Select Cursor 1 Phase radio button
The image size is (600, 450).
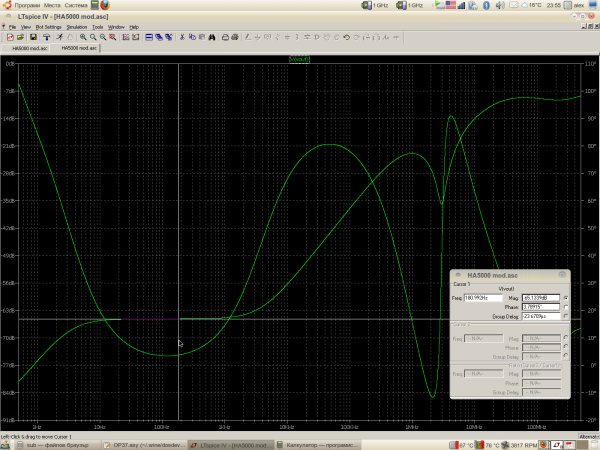click(x=566, y=307)
